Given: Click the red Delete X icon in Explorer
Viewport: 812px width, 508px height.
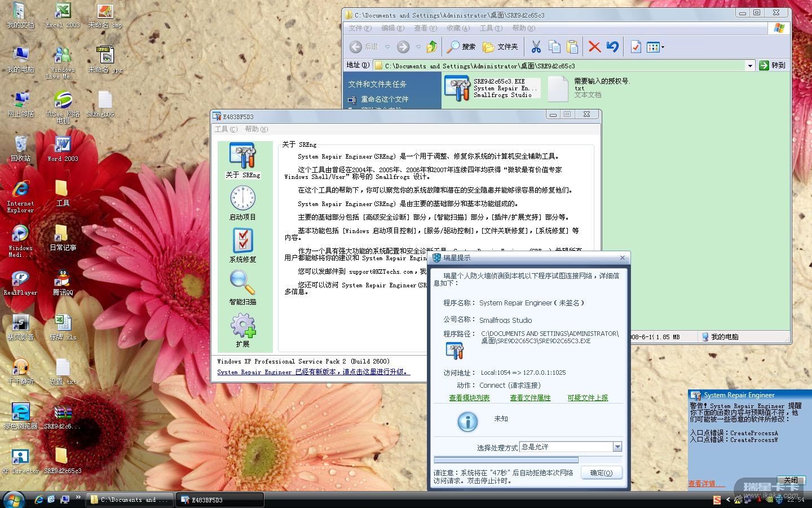Looking at the screenshot, I should click(x=594, y=47).
